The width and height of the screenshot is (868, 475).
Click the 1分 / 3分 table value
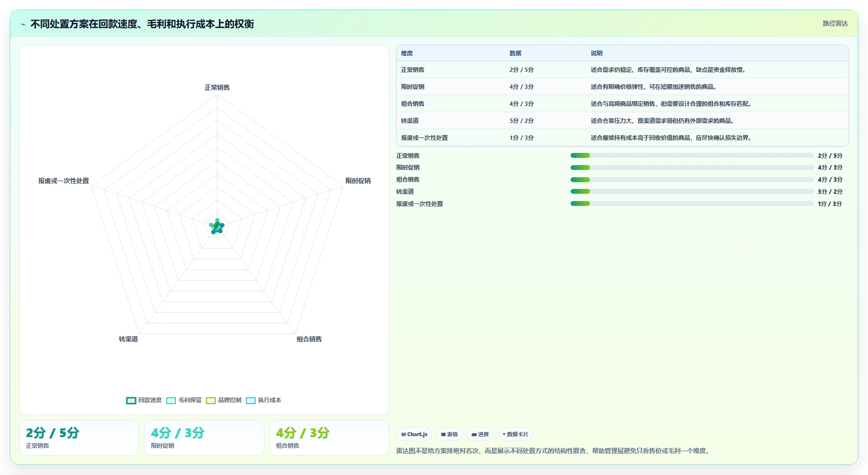point(521,138)
